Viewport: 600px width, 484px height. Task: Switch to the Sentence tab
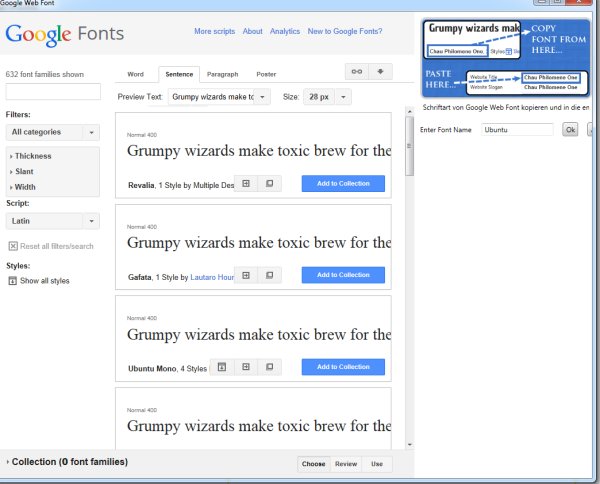point(179,74)
